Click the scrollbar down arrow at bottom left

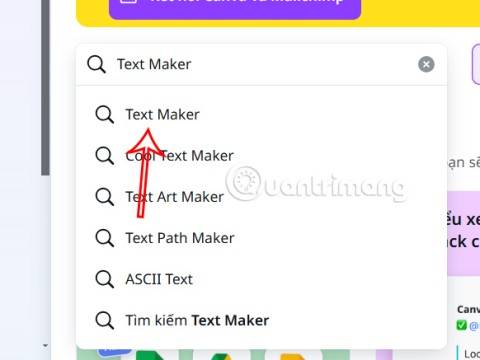(45, 346)
